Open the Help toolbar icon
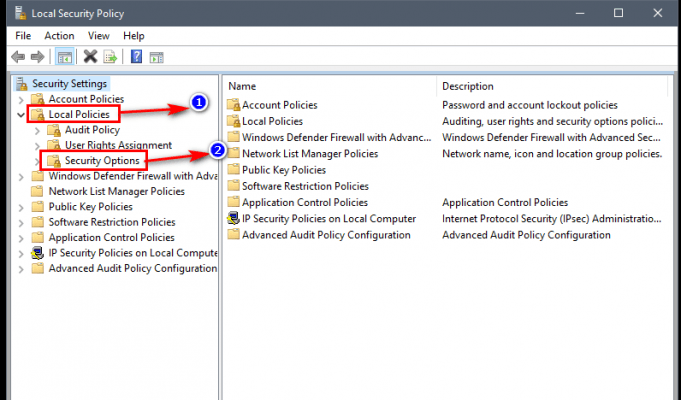 coord(136,56)
